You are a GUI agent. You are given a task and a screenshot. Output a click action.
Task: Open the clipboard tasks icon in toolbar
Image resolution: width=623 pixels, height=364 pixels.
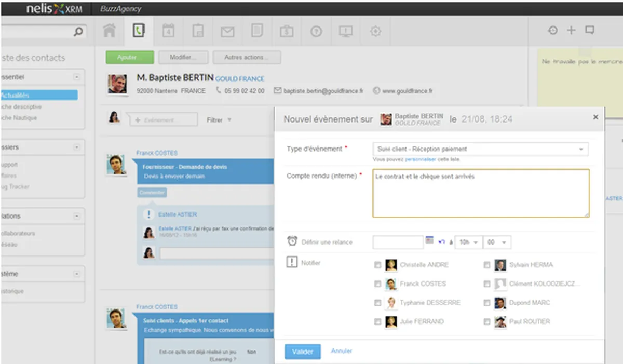(198, 31)
